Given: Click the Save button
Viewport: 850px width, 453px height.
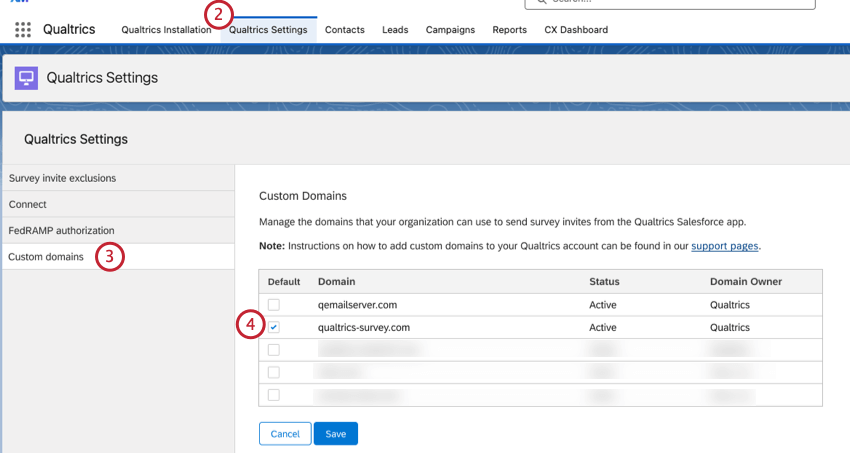Looking at the screenshot, I should (335, 434).
